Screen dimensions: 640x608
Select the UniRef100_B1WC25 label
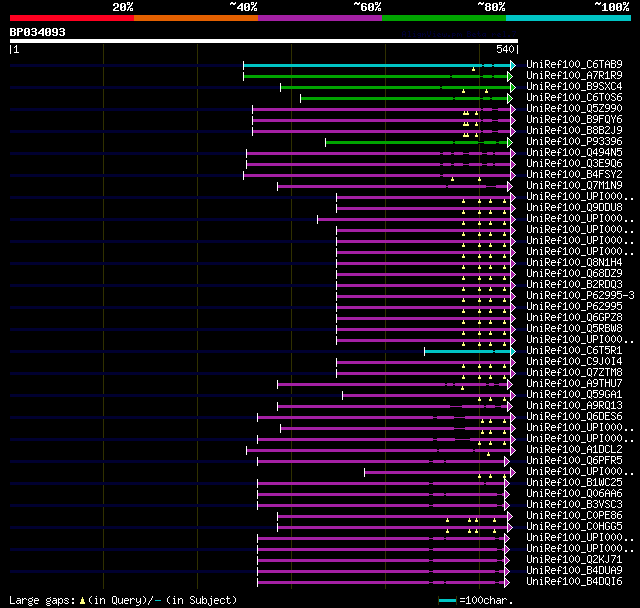[574, 483]
